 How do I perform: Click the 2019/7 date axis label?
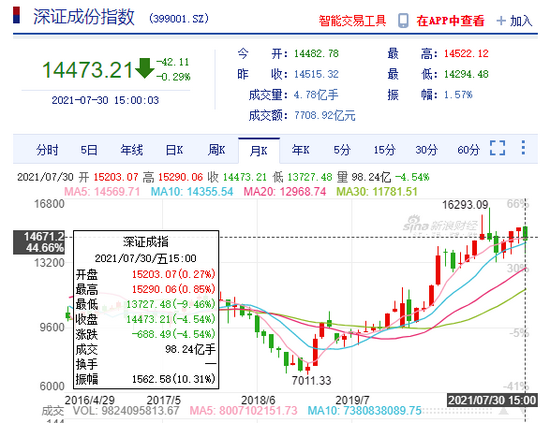click(352, 400)
